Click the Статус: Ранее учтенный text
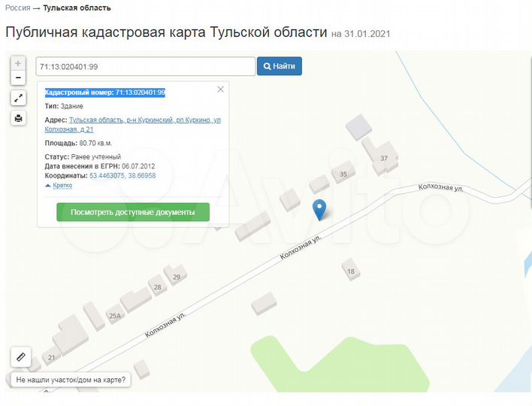The width and height of the screenshot is (532, 406). (83, 157)
